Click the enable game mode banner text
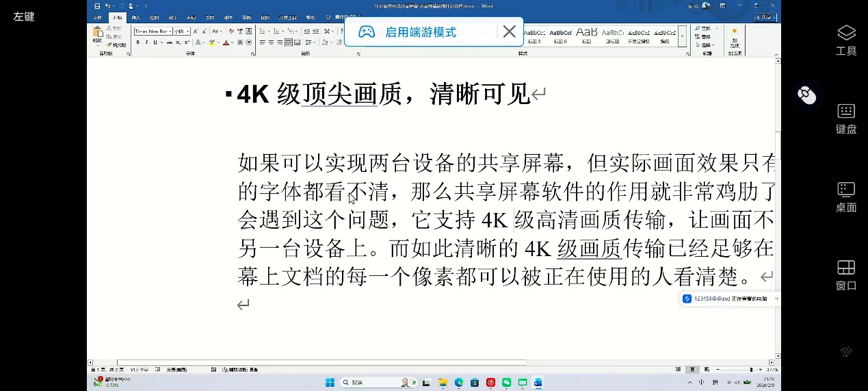Image resolution: width=868 pixels, height=391 pixels. coord(420,31)
